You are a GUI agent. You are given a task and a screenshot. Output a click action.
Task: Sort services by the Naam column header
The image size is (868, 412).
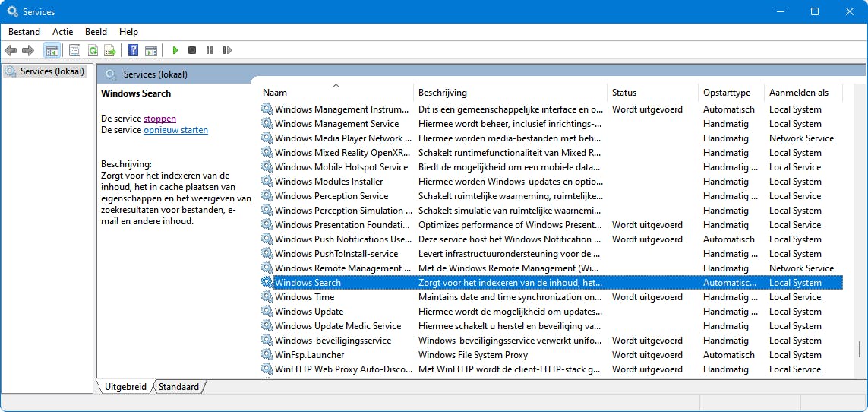click(x=275, y=93)
